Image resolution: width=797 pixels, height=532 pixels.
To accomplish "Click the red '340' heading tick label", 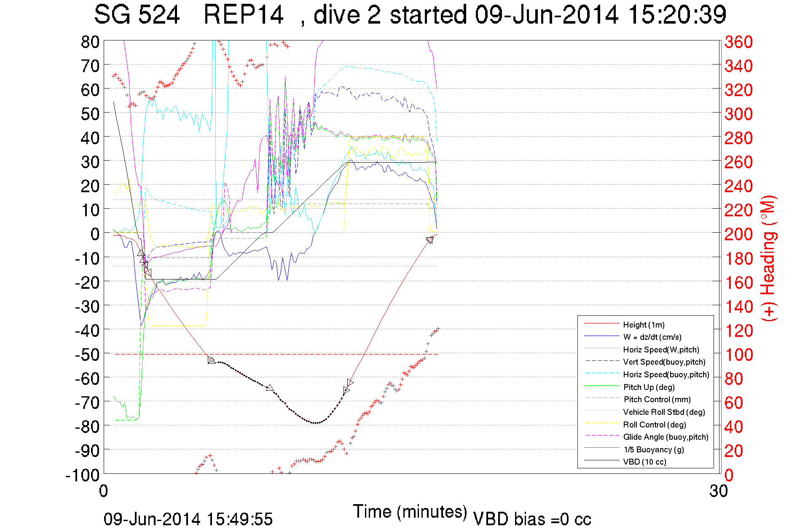I will (x=738, y=66).
